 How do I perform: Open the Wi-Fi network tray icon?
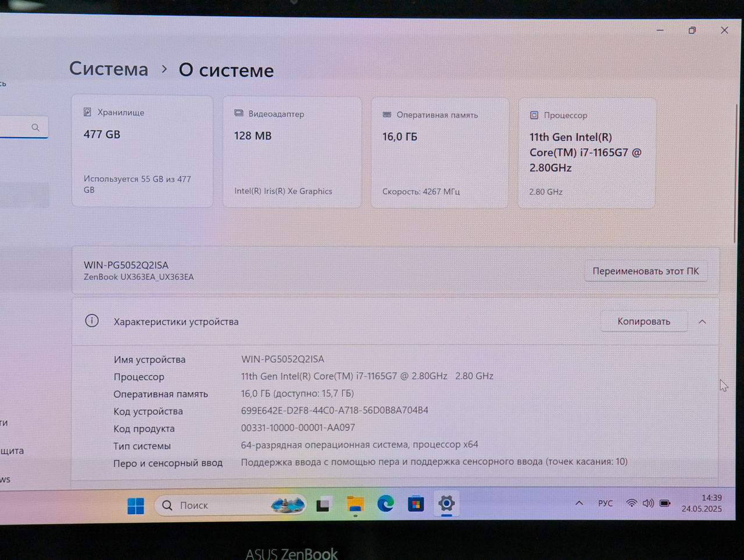pos(631,503)
